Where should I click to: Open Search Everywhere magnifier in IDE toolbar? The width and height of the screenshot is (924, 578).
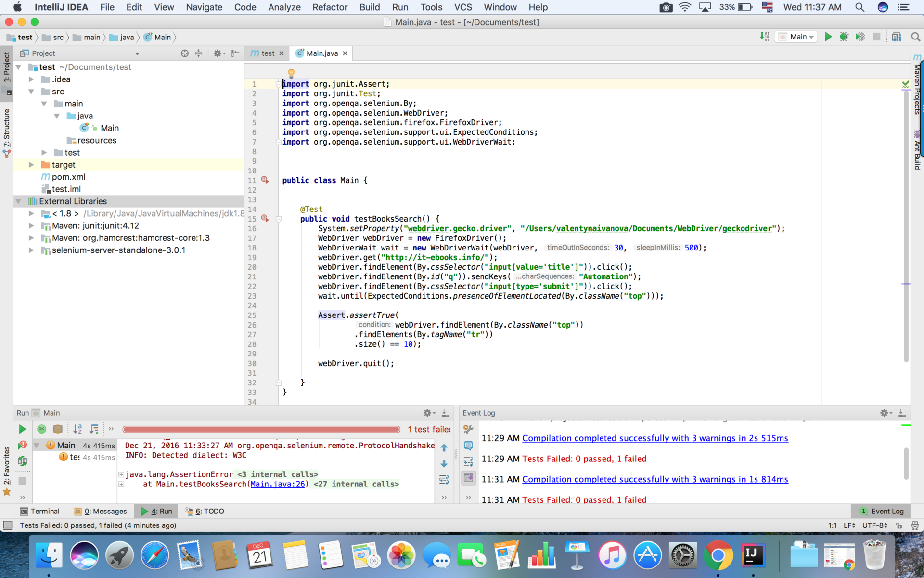(915, 37)
